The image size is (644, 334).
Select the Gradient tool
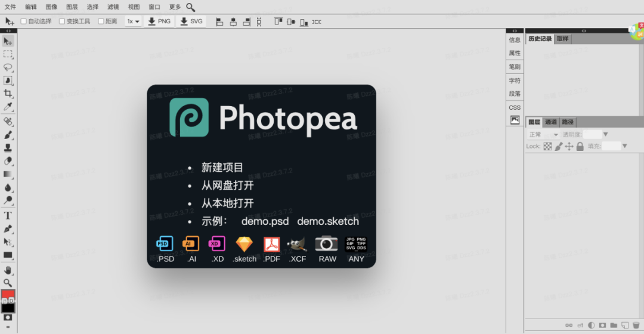pyautogui.click(x=8, y=174)
